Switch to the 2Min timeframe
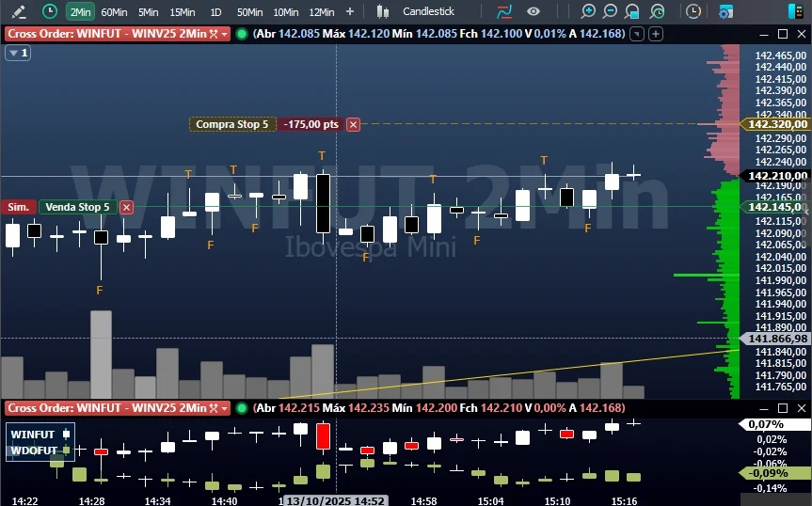812x506 pixels. tap(80, 12)
